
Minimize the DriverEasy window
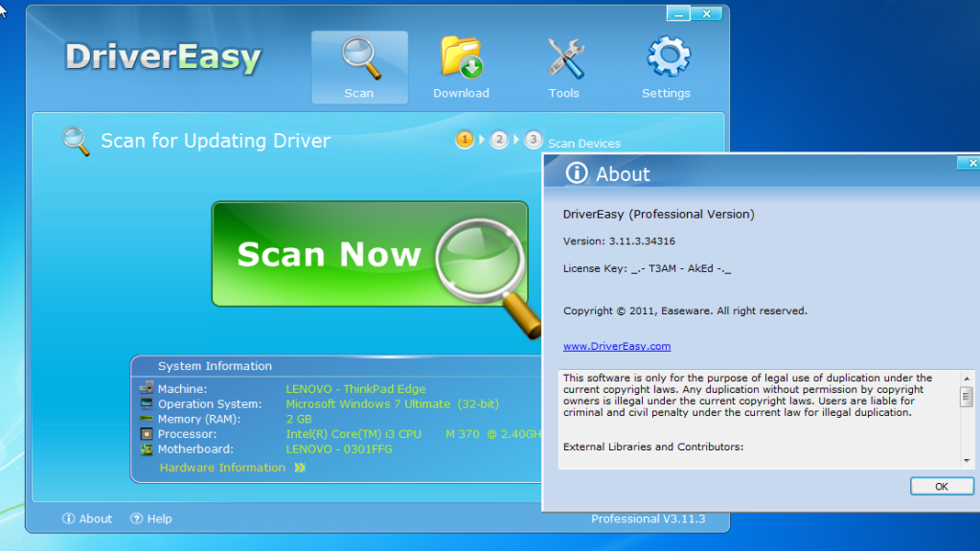click(678, 13)
